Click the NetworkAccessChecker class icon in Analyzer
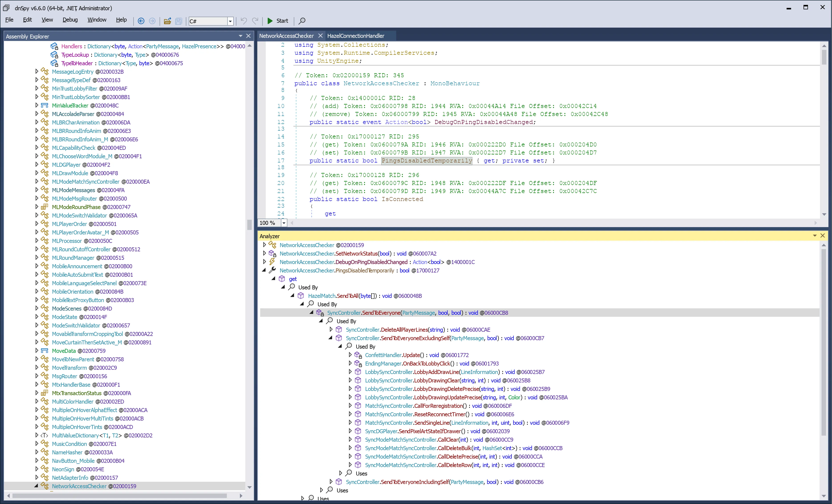Screen dimensions: 832x504 click(272, 245)
